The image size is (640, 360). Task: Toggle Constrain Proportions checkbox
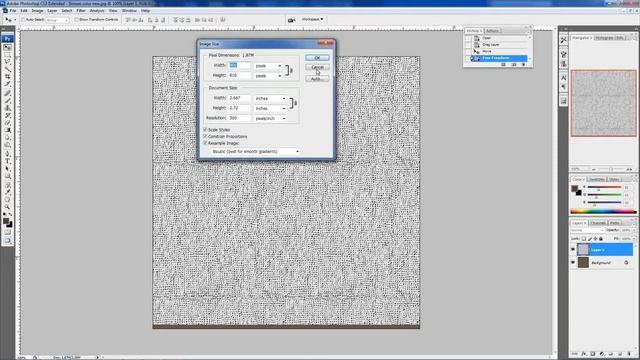click(x=205, y=136)
